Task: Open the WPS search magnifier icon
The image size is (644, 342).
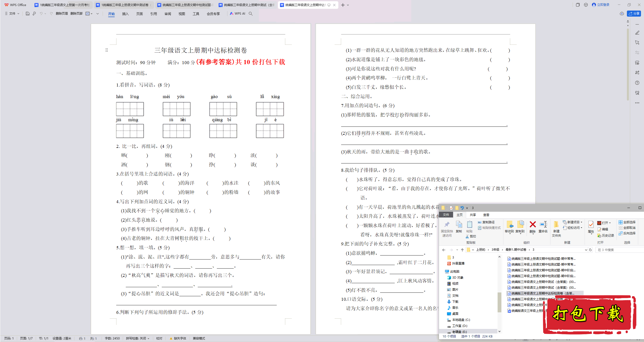Action: [x=251, y=14]
